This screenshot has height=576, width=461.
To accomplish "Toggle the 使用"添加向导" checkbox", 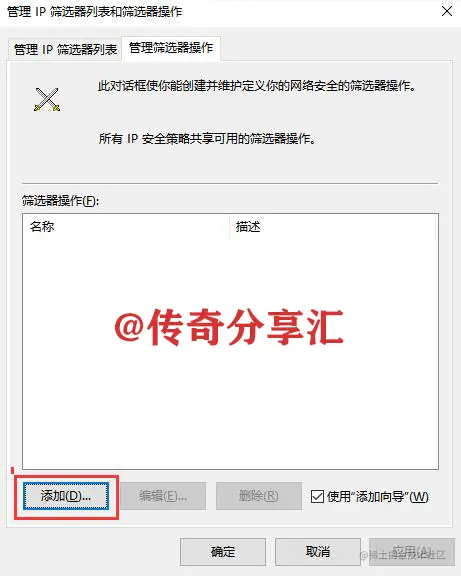I will pyautogui.click(x=317, y=496).
